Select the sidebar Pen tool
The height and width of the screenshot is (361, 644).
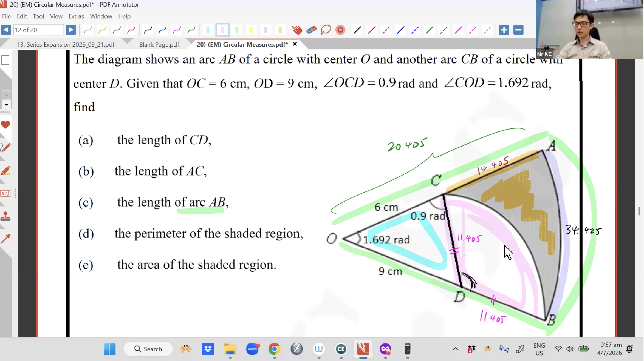tap(5, 148)
